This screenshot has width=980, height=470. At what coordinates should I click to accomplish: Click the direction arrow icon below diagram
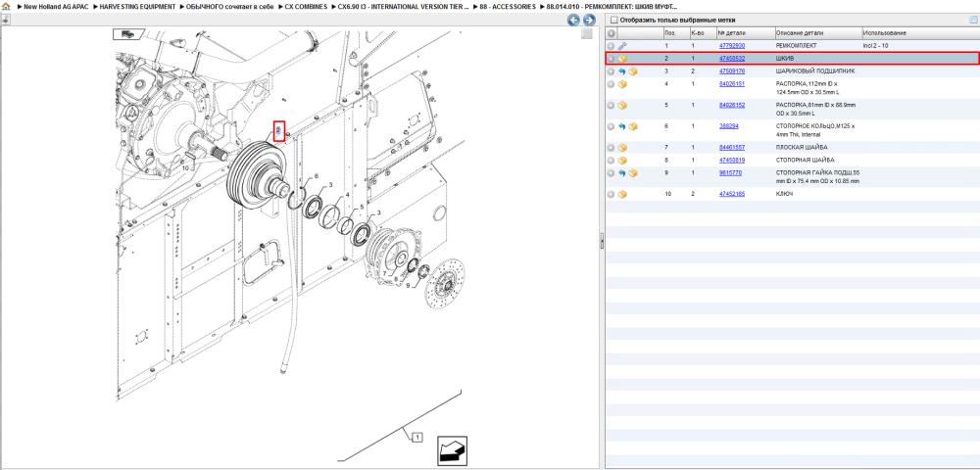click(x=453, y=448)
